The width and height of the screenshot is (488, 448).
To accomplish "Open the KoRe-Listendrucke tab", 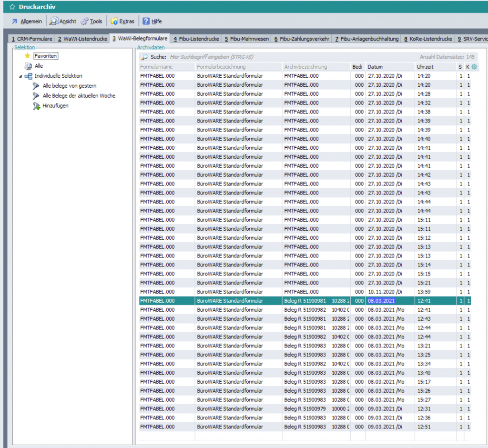I will pyautogui.click(x=427, y=39).
